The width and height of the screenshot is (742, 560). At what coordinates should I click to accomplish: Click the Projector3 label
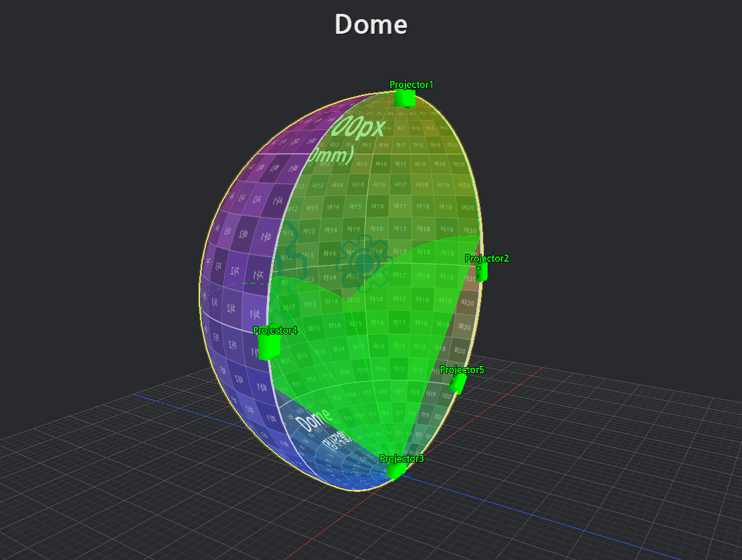(401, 458)
